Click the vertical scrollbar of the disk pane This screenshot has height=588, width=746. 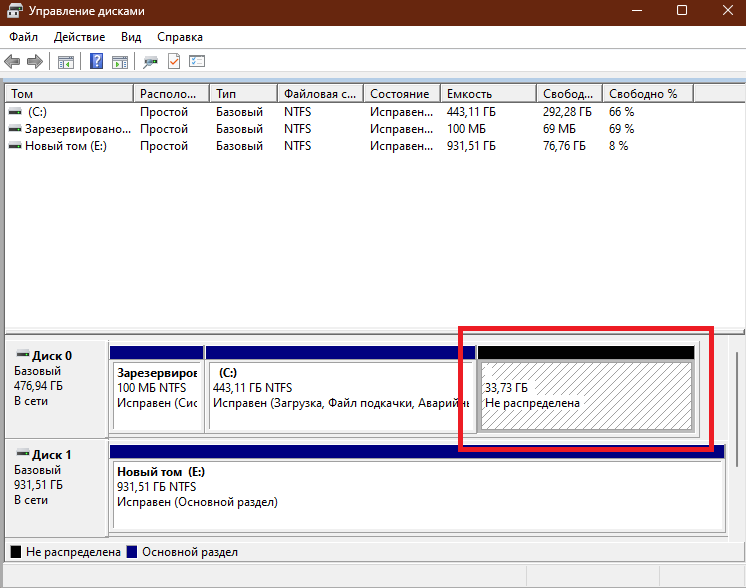737,409
